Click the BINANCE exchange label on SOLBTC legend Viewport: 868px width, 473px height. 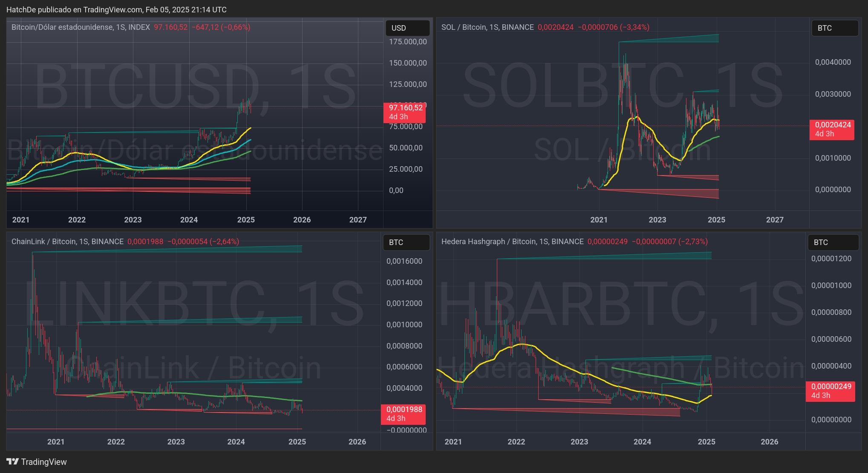(519, 27)
